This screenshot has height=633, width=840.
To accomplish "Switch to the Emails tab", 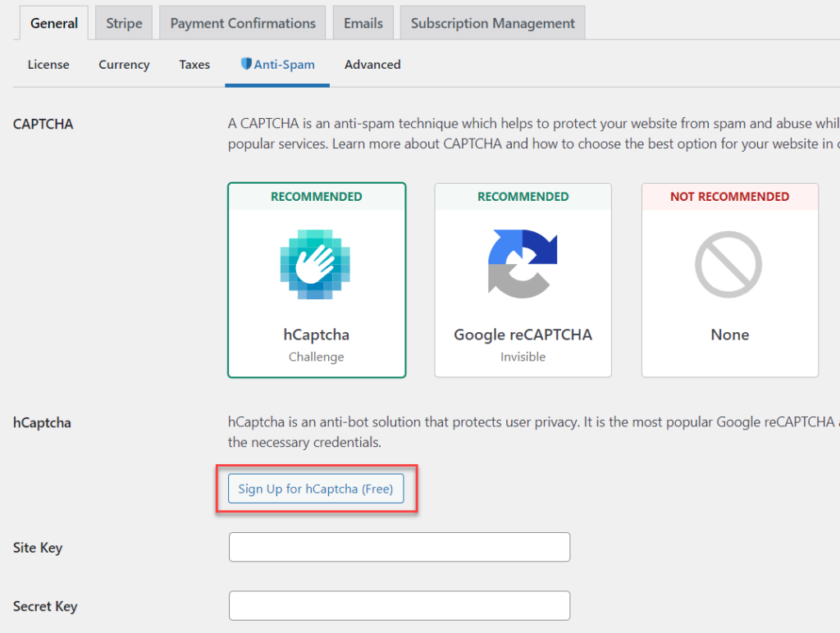I will [x=363, y=22].
